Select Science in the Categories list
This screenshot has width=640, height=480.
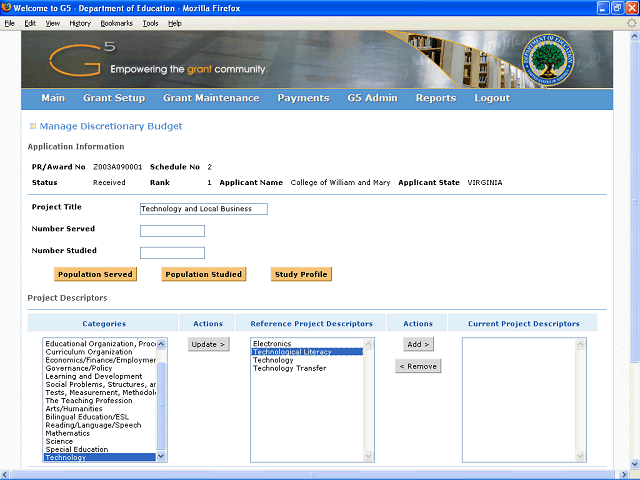(x=59, y=441)
